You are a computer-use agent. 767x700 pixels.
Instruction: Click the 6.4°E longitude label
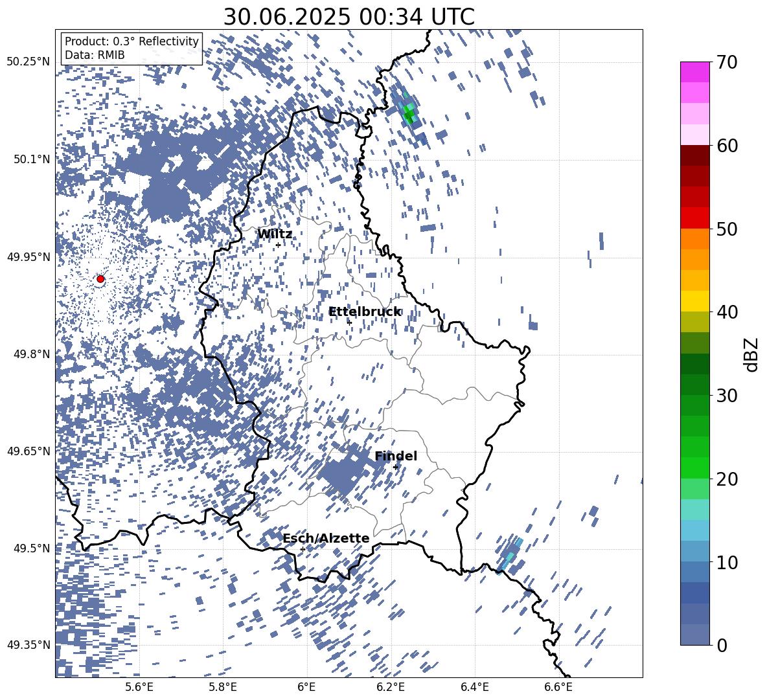(x=474, y=688)
